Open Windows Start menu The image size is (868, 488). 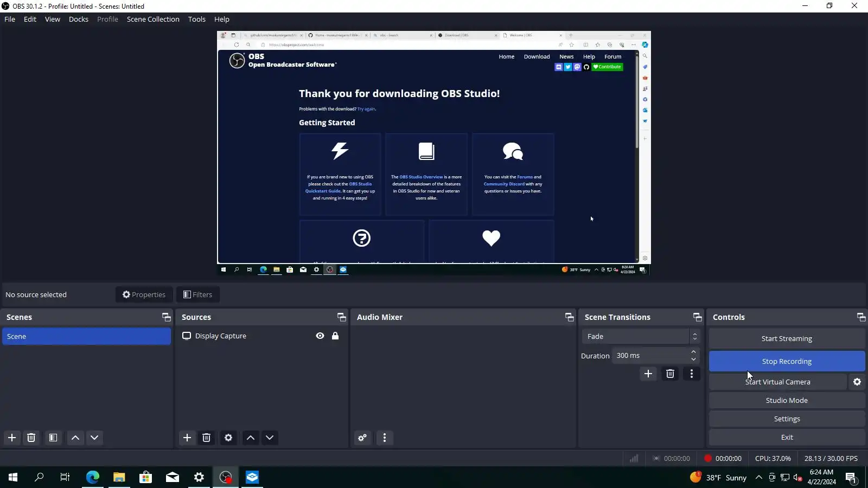[x=13, y=477]
